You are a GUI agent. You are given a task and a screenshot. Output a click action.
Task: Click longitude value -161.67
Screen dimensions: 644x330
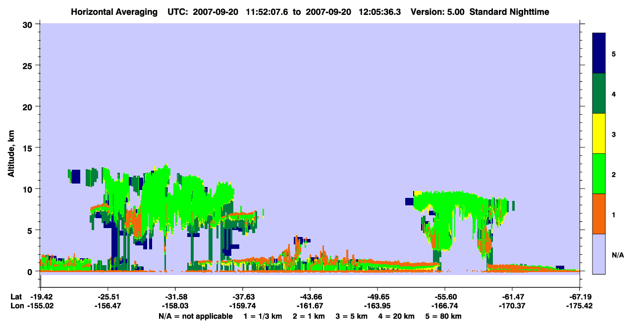pyautogui.click(x=310, y=306)
